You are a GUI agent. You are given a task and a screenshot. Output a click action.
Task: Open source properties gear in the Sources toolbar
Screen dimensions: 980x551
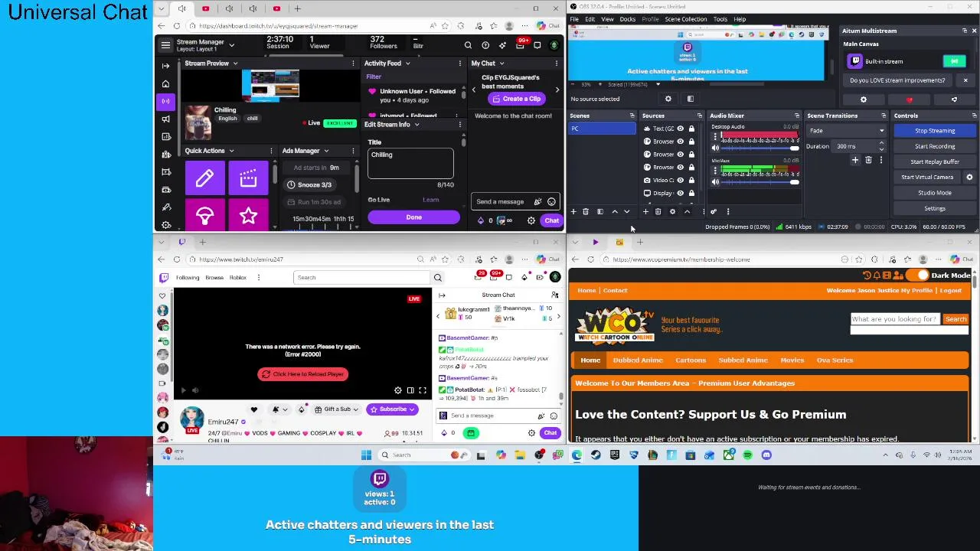pos(672,212)
